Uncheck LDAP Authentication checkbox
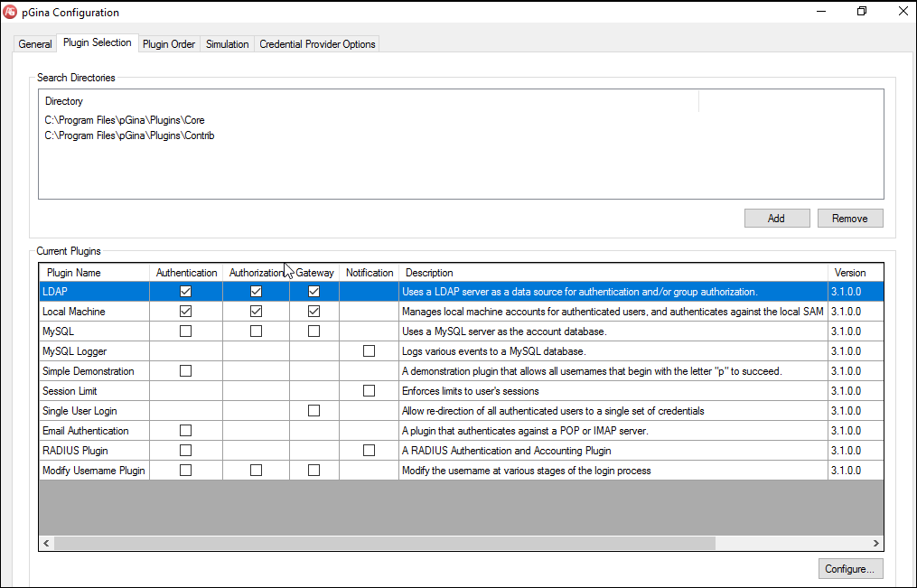Viewport: 917px width, 588px height. point(185,291)
